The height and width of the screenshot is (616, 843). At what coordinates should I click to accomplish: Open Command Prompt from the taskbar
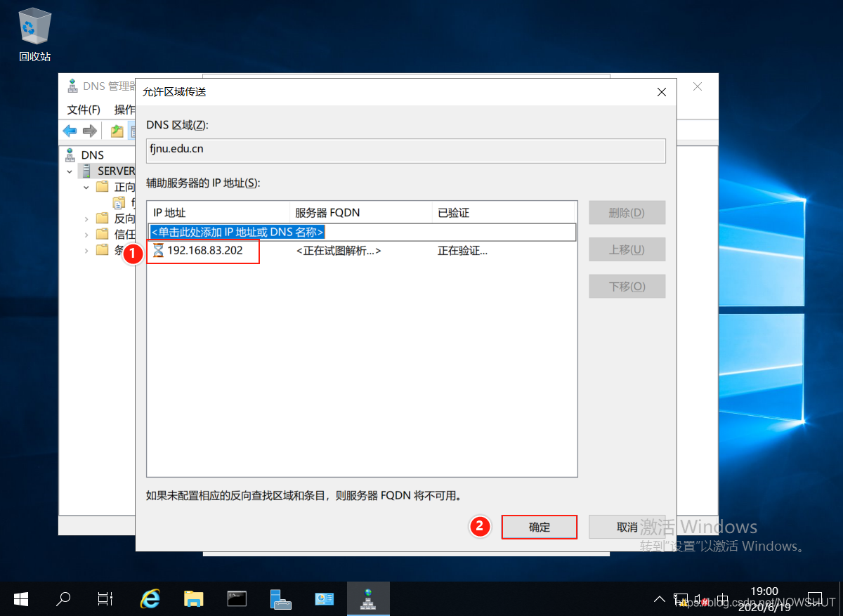(x=237, y=598)
